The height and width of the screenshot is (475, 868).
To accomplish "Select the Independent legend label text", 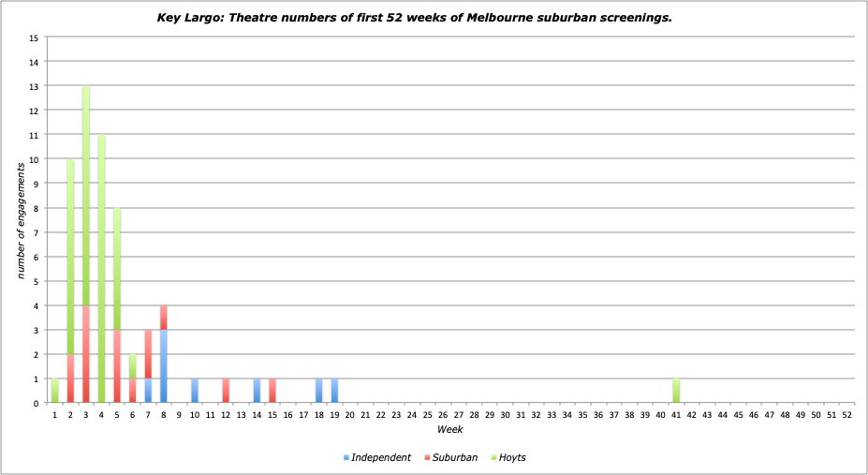I will [x=380, y=457].
